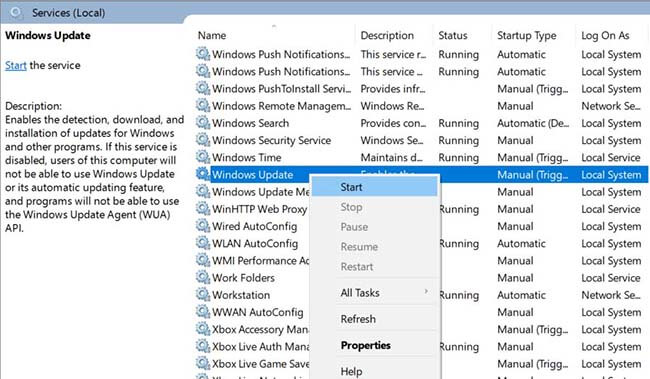Click the gear icon of Xbox Live Game Save

(x=203, y=364)
